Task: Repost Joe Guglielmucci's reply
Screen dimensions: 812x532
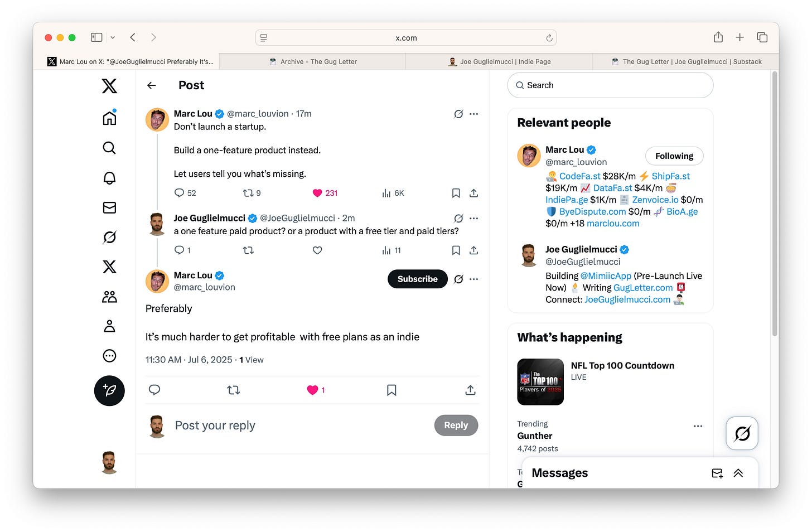Action: (248, 250)
